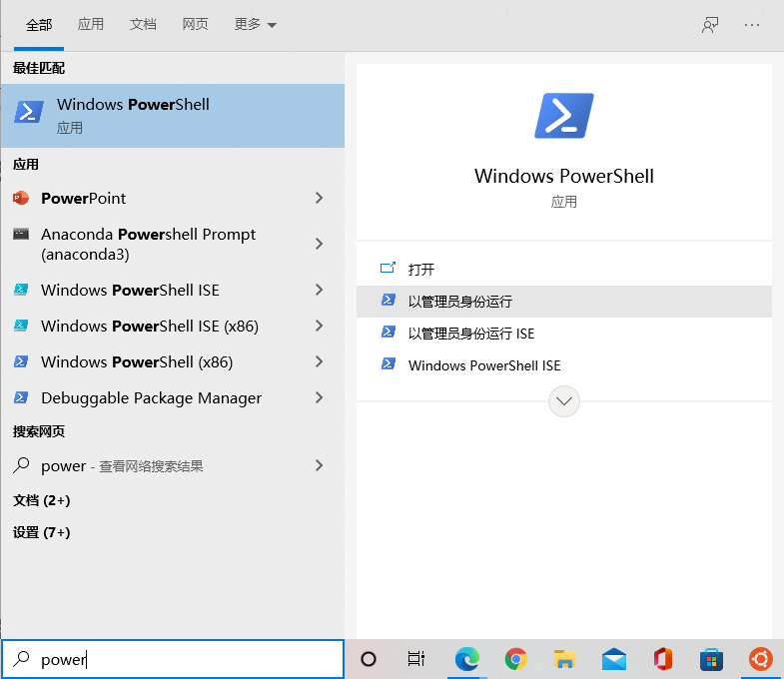Screen dimensions: 784x679
Task: Open Office app from the taskbar
Action: click(663, 659)
